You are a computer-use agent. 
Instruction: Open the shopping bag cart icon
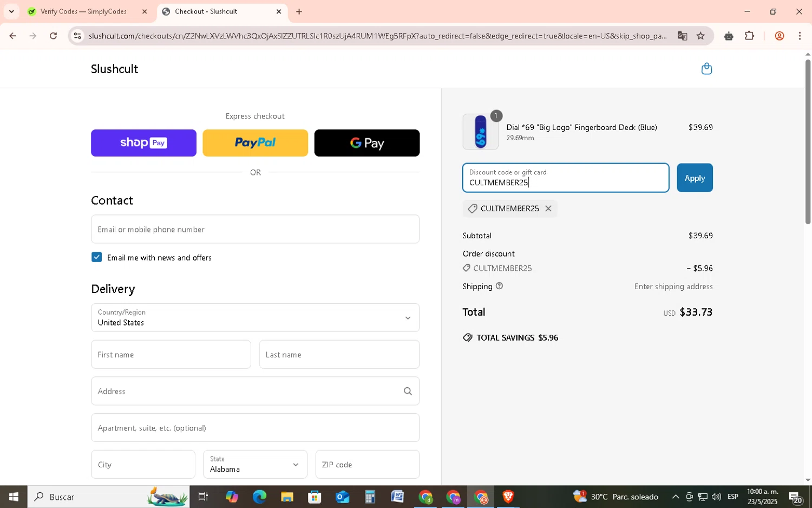[706, 69]
